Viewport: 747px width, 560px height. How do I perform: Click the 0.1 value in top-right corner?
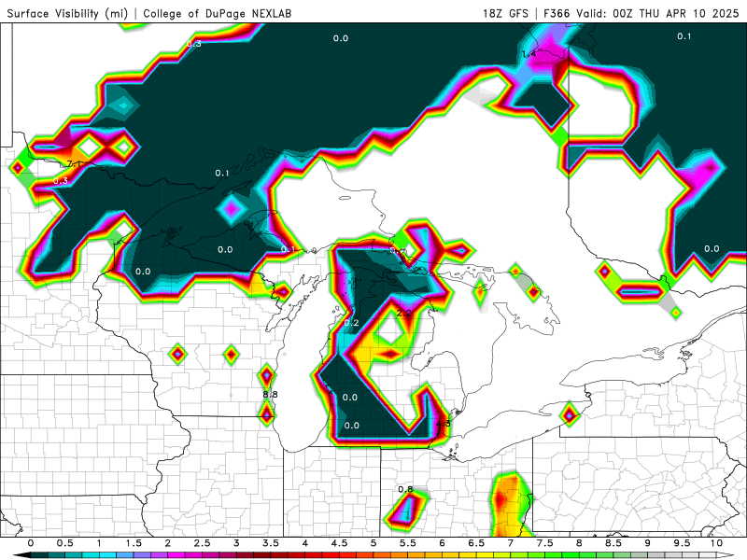684,36
